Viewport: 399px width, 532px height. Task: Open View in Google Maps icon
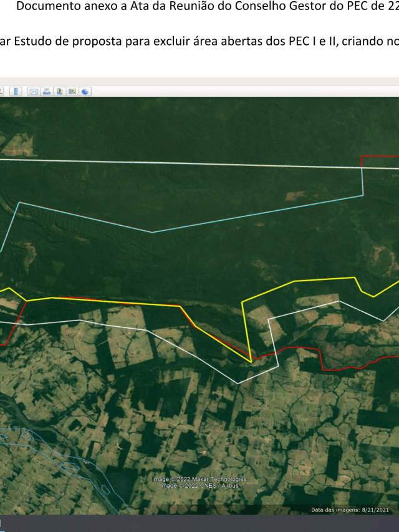[72, 91]
